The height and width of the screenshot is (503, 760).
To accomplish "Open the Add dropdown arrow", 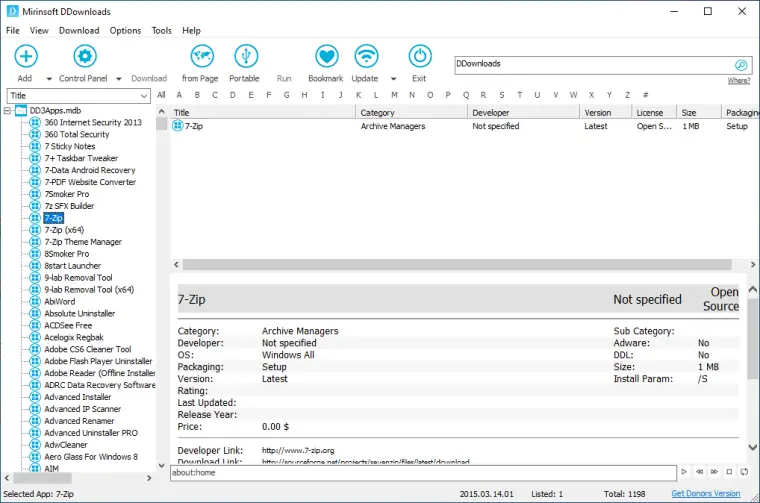I will coord(49,79).
